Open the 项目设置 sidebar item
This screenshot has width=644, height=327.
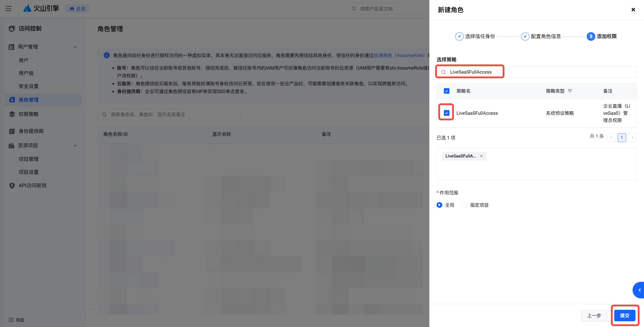(28, 172)
